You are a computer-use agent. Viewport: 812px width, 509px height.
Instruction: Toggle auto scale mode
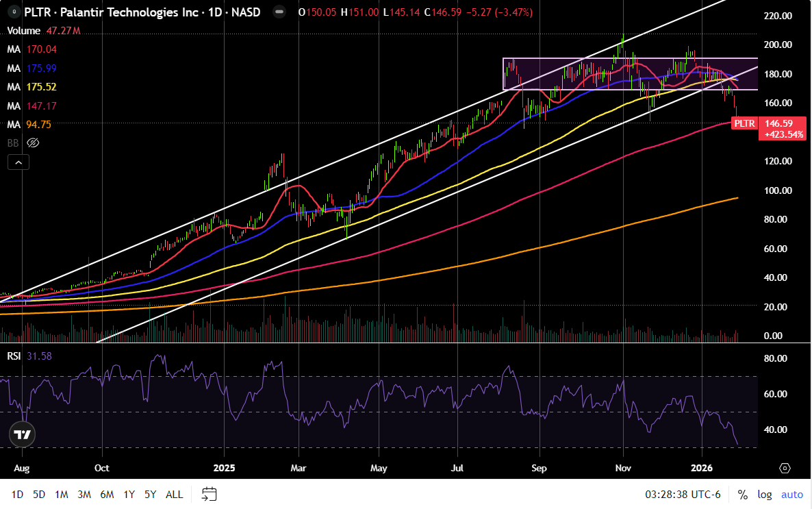click(792, 495)
